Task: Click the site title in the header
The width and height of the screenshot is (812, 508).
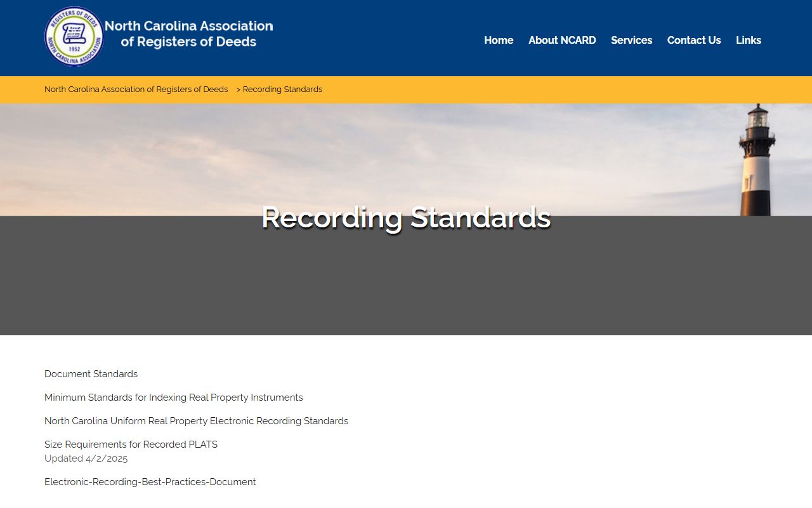Action: pyautogui.click(x=189, y=34)
